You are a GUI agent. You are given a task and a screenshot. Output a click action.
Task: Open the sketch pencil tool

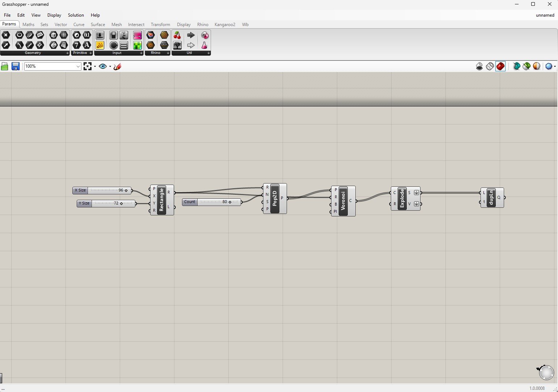[x=117, y=66]
